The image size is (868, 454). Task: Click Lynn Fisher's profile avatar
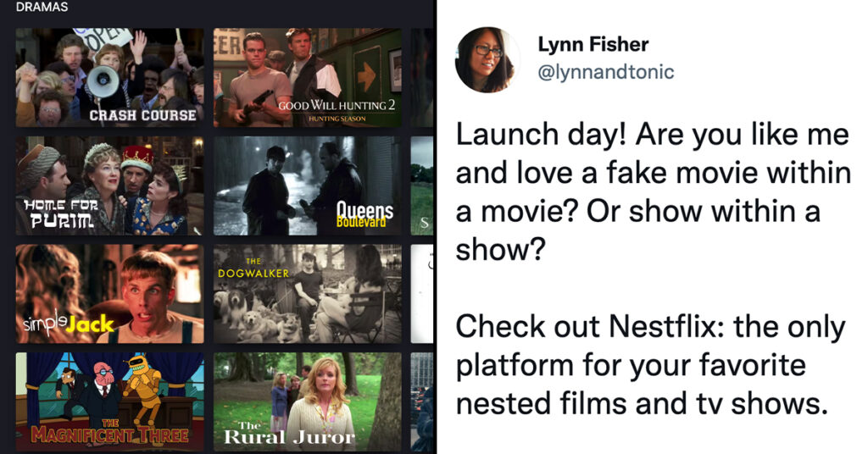pos(487,60)
